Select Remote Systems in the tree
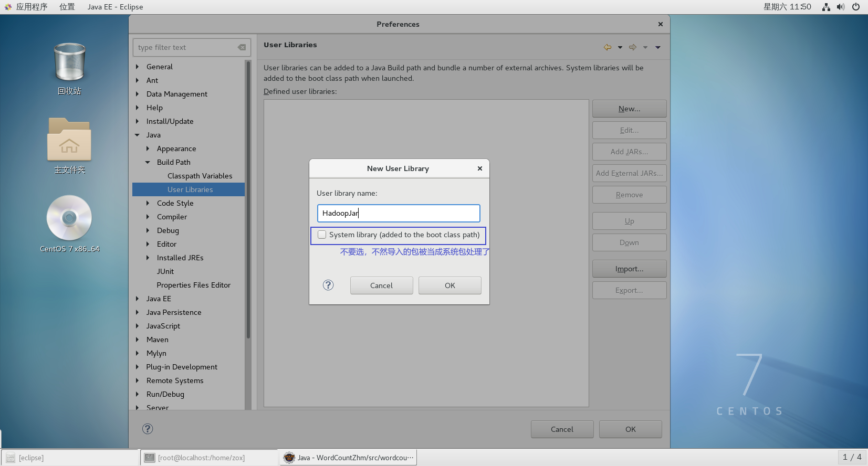This screenshot has width=868, height=466. (175, 380)
